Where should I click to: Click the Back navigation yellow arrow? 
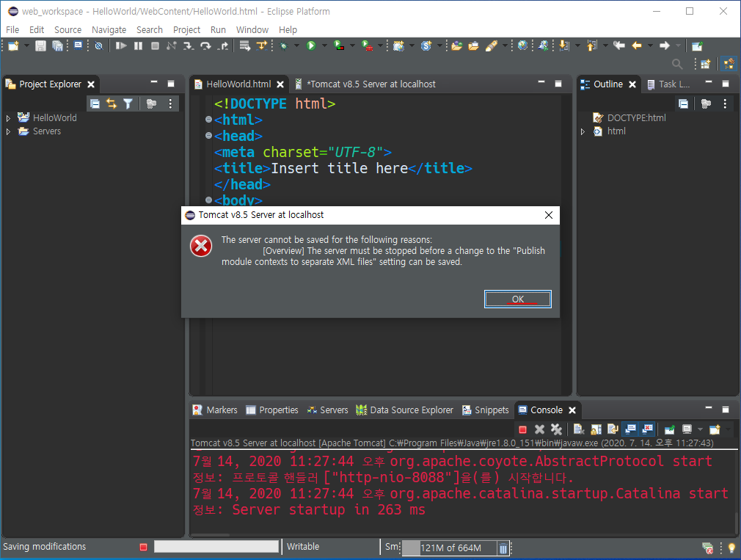637,46
